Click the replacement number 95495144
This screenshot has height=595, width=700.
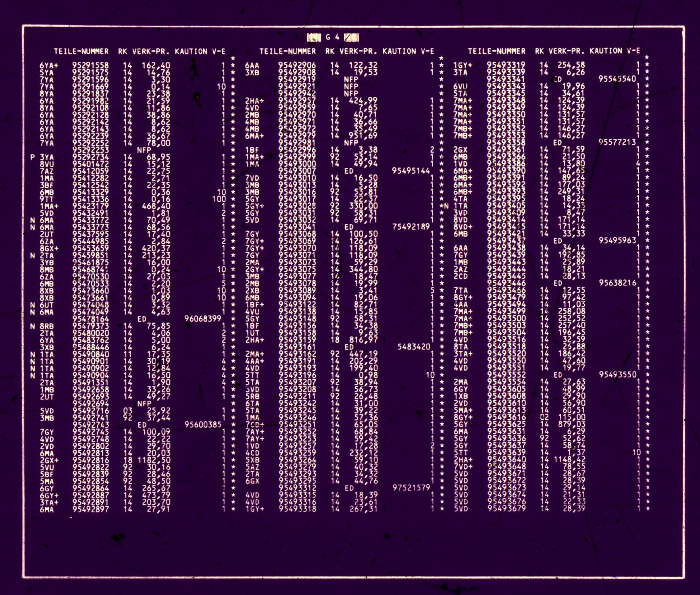click(x=411, y=171)
